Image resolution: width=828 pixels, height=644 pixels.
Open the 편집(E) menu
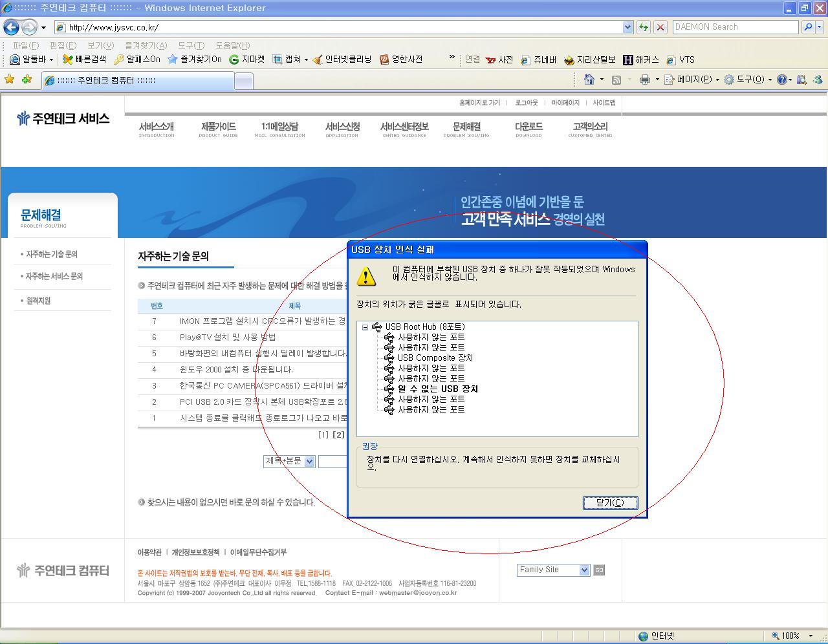pyautogui.click(x=63, y=45)
